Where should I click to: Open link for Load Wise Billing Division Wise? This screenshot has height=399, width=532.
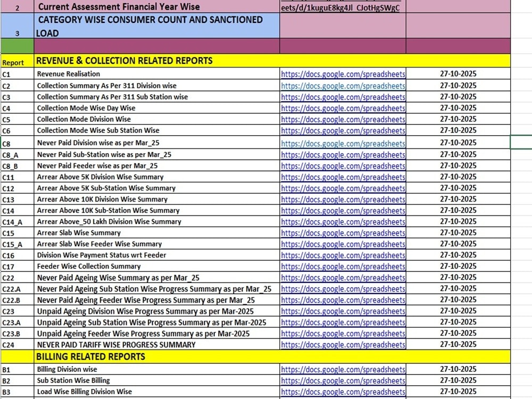(x=343, y=392)
